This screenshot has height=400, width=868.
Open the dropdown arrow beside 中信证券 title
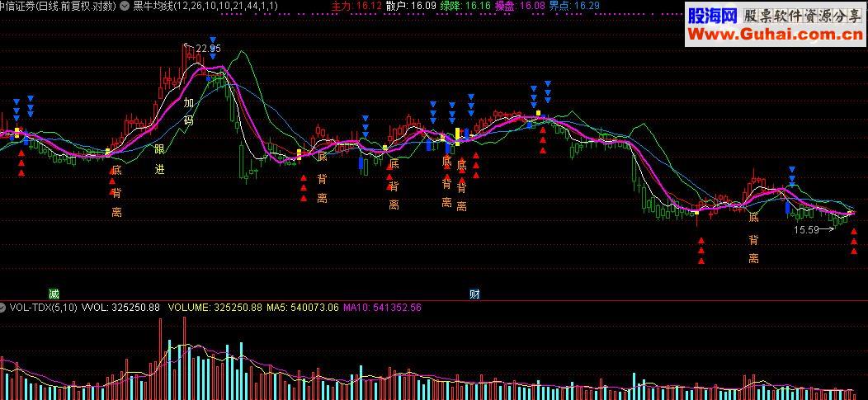click(125, 6)
